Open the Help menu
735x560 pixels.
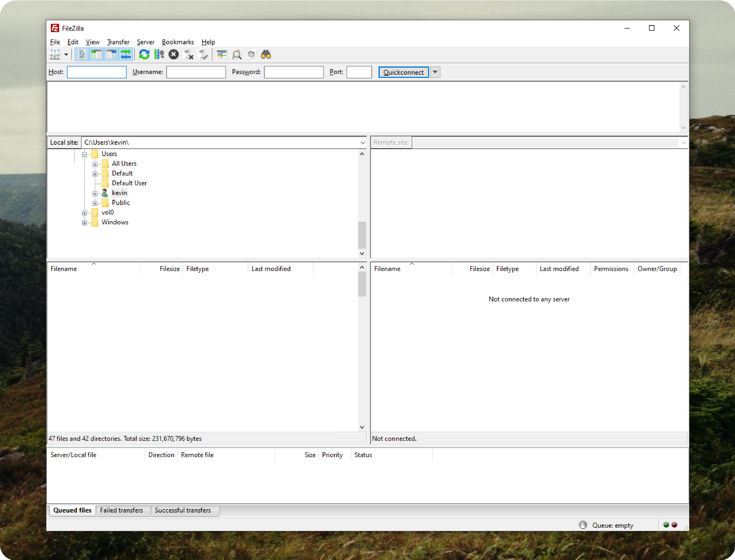point(208,42)
